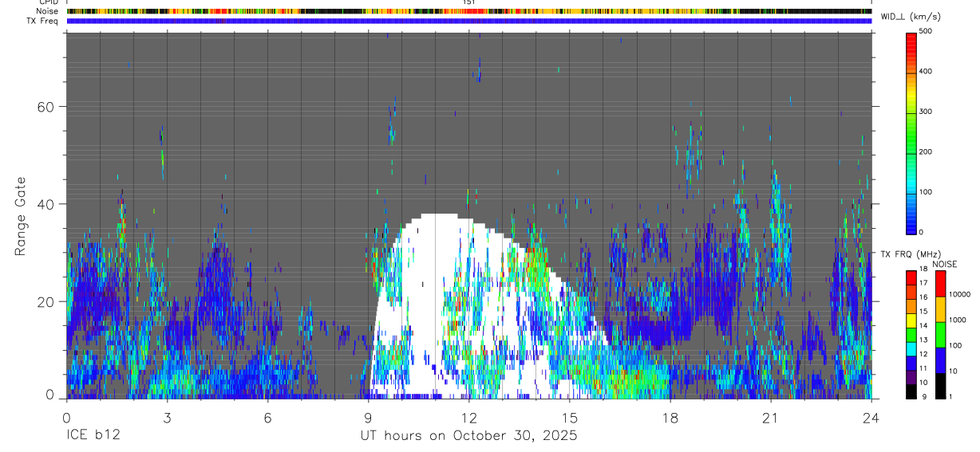The image size is (980, 452).
Task: Click the '1000' tick on the NOISE legend
Action: pos(958,320)
